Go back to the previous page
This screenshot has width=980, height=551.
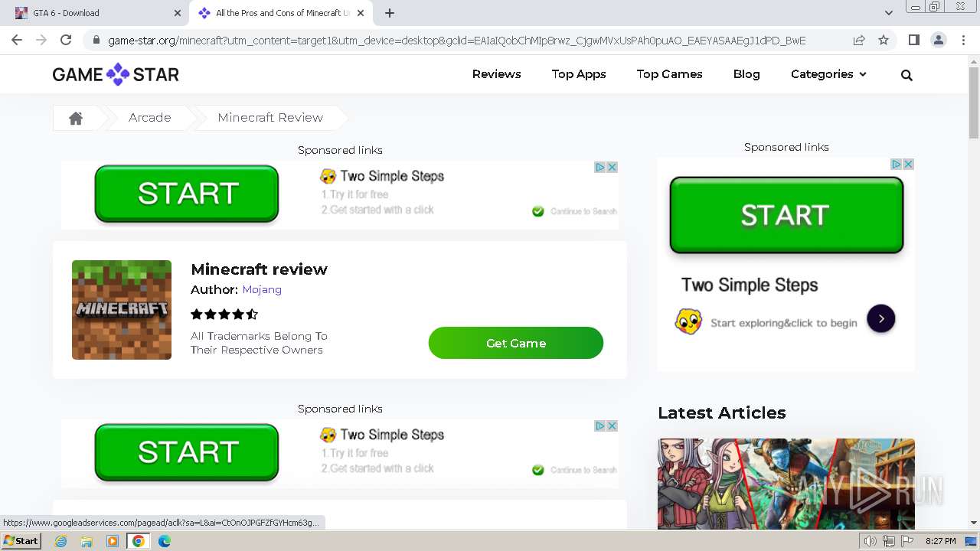(x=17, y=41)
